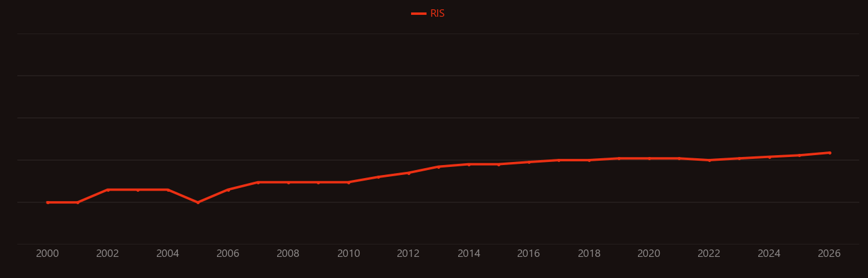Image resolution: width=868 pixels, height=278 pixels.
Task: Click the 2004 x-axis label
Action: point(168,254)
